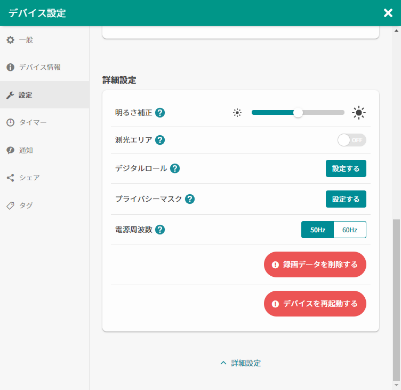Click the tag icon beside タグ
This screenshot has width=401, height=390.
click(x=10, y=205)
